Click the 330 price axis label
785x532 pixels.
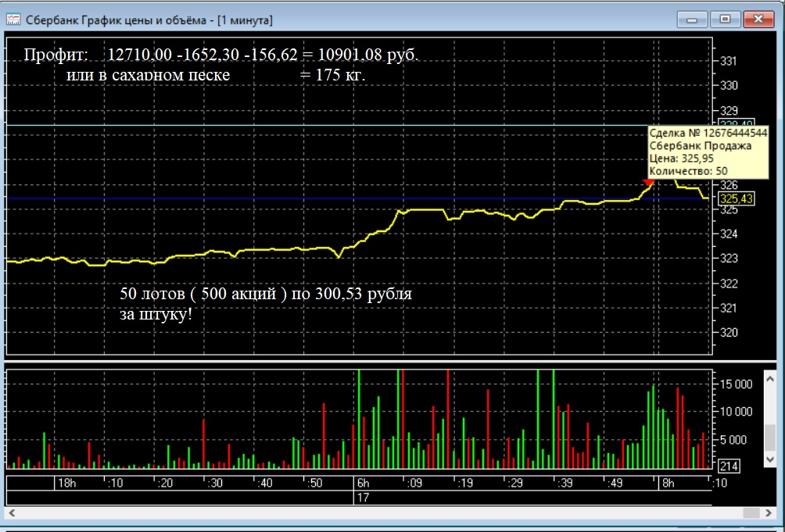[729, 86]
